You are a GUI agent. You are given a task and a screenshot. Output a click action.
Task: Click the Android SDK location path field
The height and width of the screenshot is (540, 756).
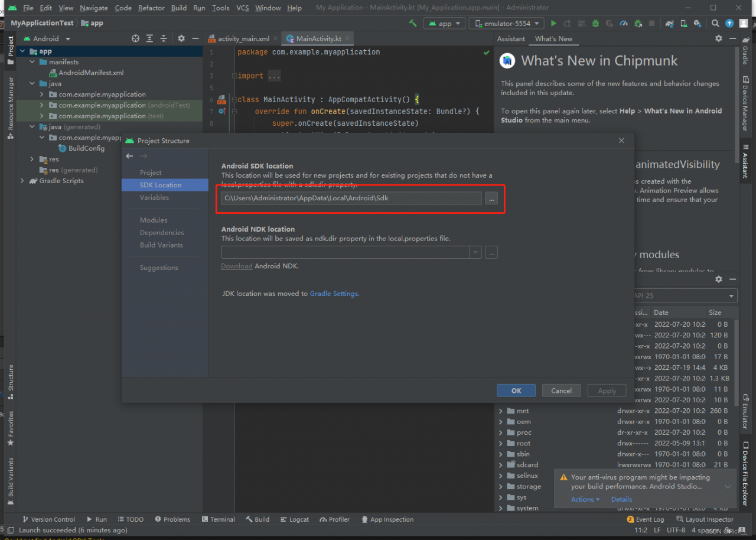point(351,198)
